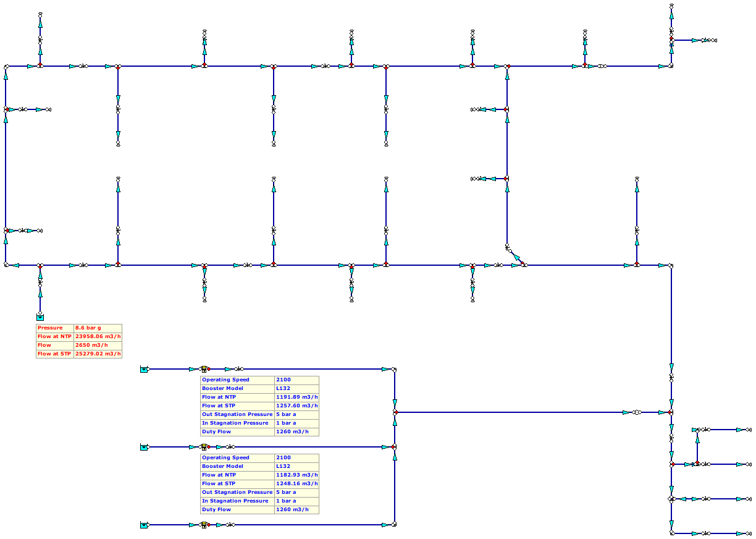Click the Pressure 8.6 bar g result cell

pyautogui.click(x=96, y=328)
